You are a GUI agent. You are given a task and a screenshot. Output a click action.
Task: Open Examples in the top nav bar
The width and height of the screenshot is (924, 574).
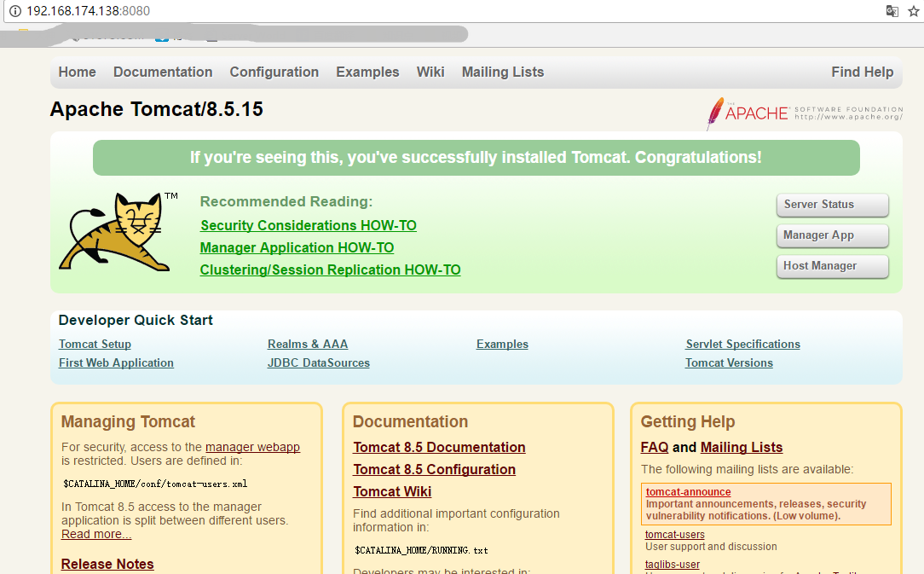367,72
